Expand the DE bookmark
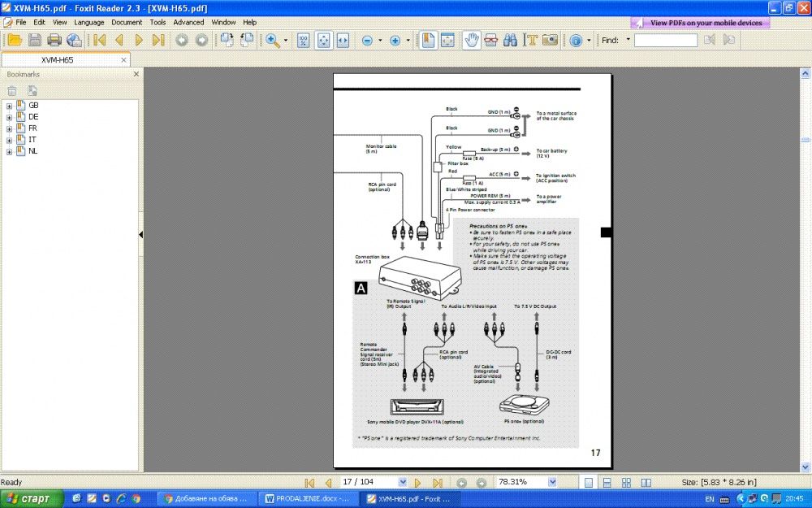Viewport: 812px width, 508px height. [9, 117]
